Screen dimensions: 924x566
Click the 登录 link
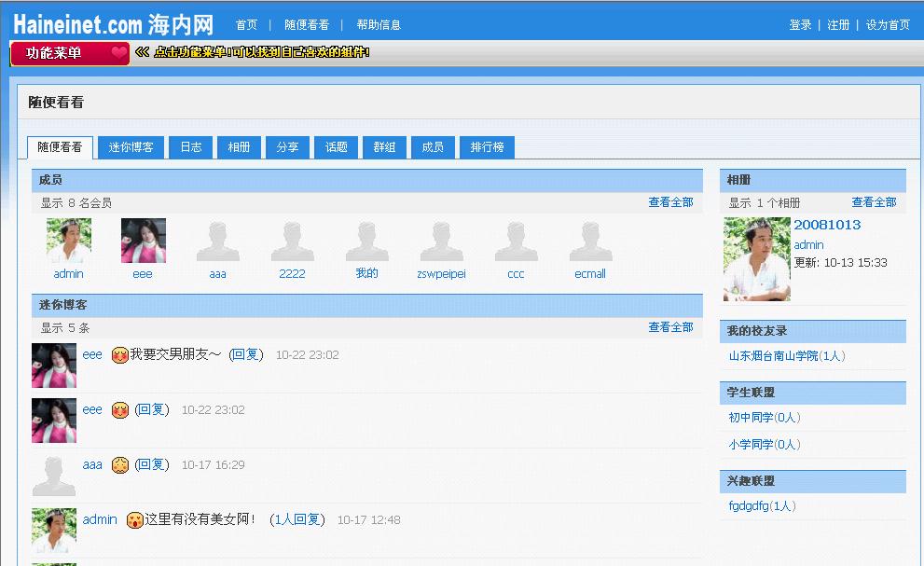(800, 25)
